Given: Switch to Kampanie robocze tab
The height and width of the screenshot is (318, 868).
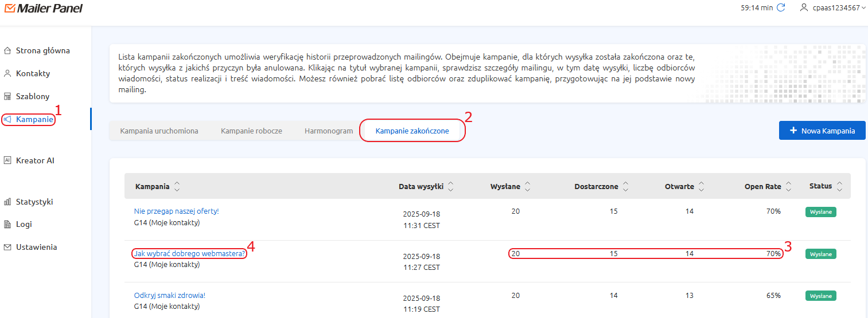Looking at the screenshot, I should (x=251, y=131).
